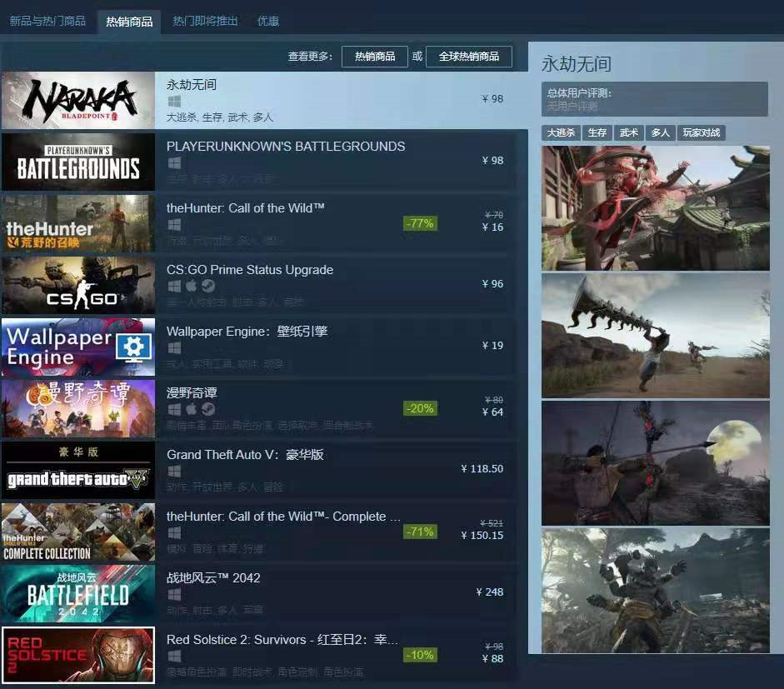
Task: Open the Battlefield 2042 capsule image
Action: click(x=78, y=593)
